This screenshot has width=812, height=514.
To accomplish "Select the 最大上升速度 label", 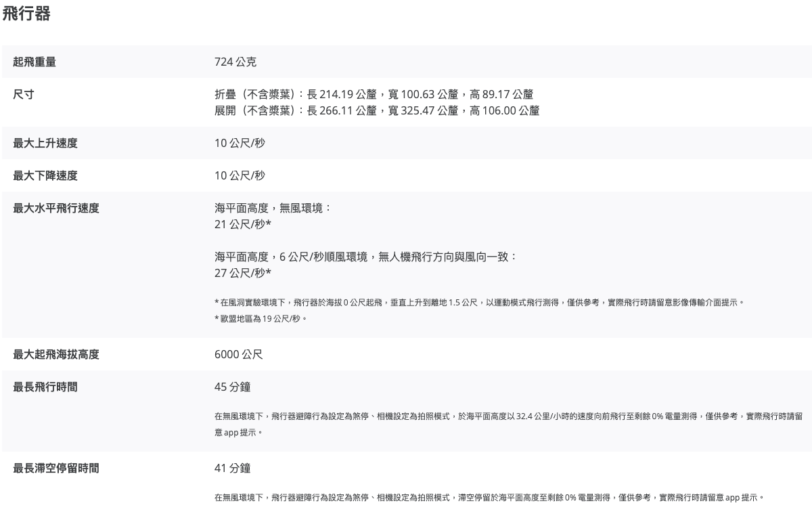I will click(x=45, y=143).
